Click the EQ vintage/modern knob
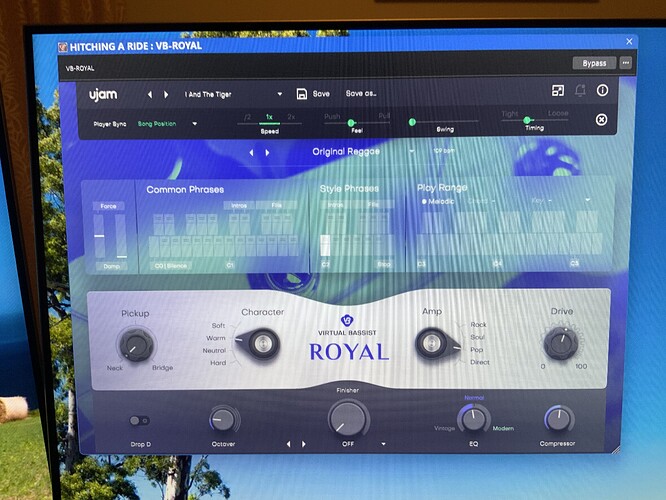The height and width of the screenshot is (500, 666). click(x=474, y=418)
